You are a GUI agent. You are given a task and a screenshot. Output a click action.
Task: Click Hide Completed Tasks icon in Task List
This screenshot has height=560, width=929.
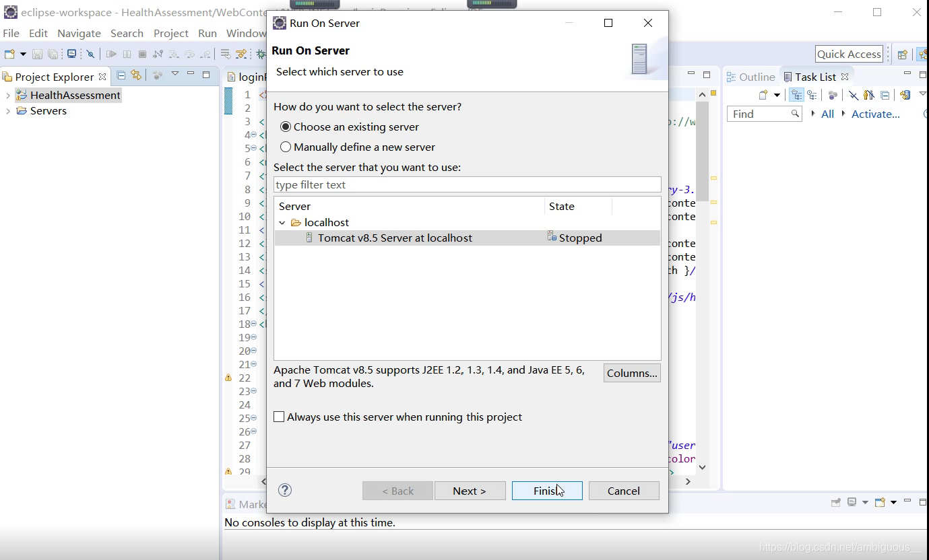click(x=854, y=95)
